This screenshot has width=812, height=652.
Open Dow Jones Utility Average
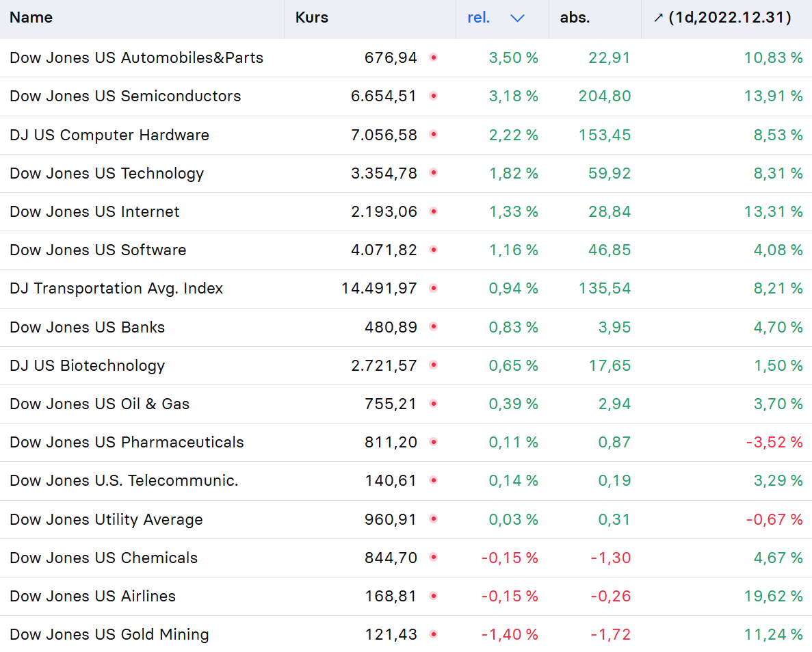click(x=106, y=519)
